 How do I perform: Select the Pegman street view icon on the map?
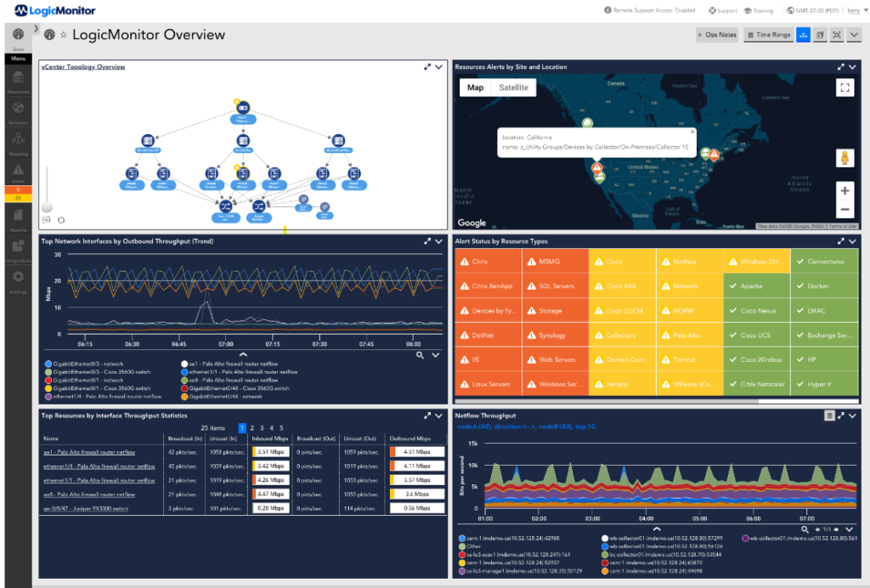[843, 156]
